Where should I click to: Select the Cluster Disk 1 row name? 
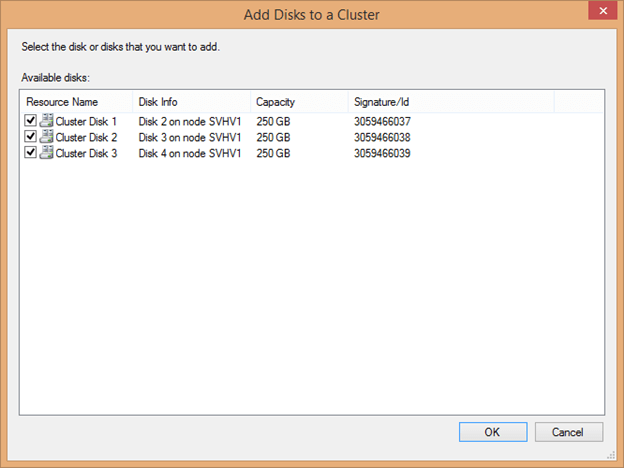pyautogui.click(x=86, y=121)
